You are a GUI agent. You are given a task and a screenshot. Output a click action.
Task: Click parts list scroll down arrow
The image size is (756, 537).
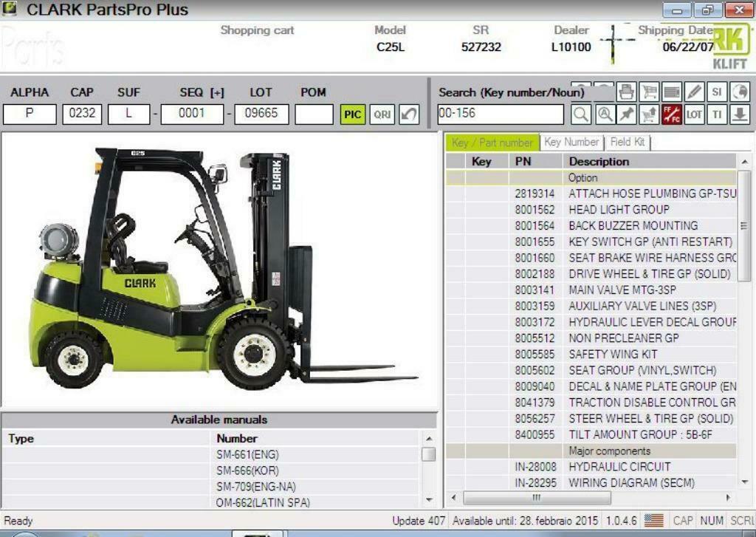pos(745,482)
